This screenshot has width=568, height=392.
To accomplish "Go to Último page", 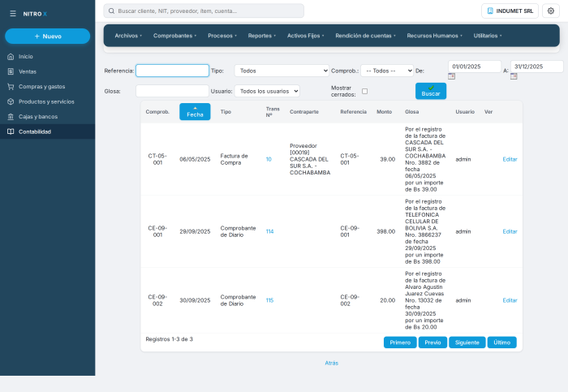I will pos(501,342).
